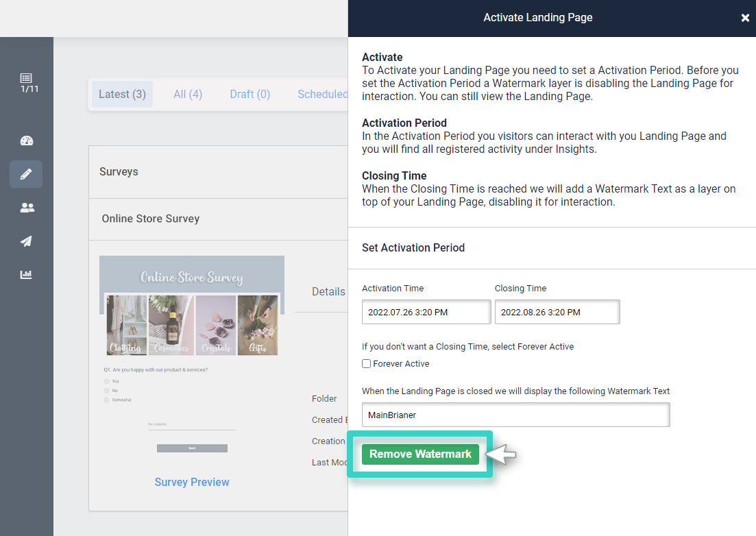Open the dashboard gauge icon in sidebar
Image resolution: width=756 pixels, height=536 pixels.
pyautogui.click(x=27, y=141)
